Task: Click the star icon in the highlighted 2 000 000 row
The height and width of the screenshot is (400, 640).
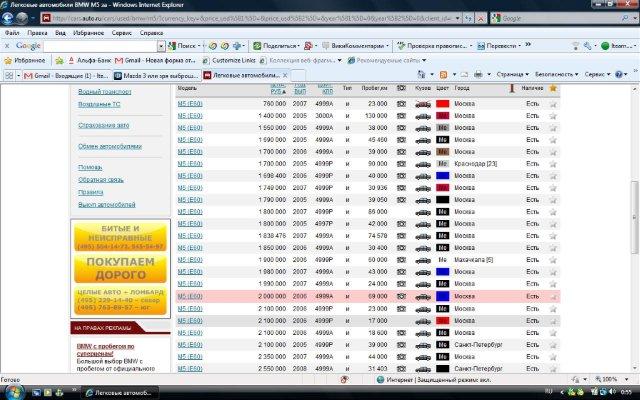Action: pos(553,297)
